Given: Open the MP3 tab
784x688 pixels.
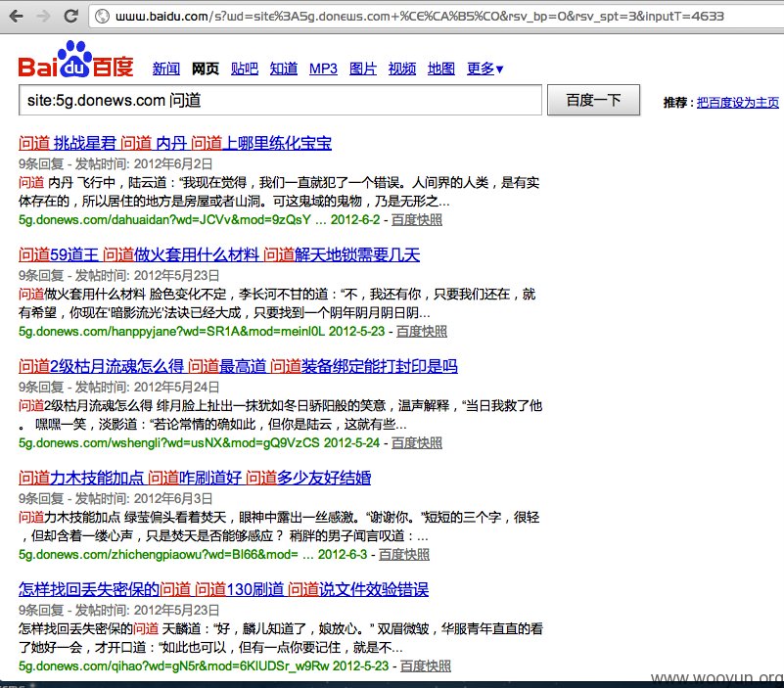Looking at the screenshot, I should [323, 69].
